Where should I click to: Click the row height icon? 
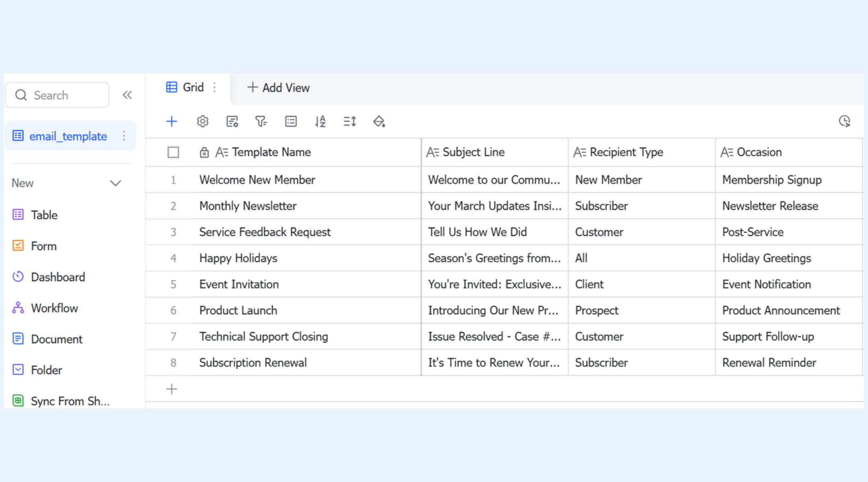click(x=350, y=121)
